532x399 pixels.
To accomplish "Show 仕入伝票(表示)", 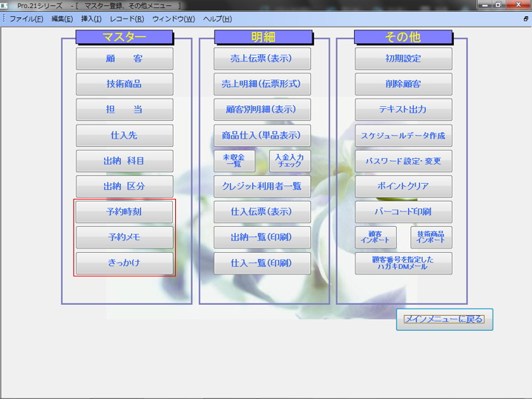I will click(x=262, y=212).
